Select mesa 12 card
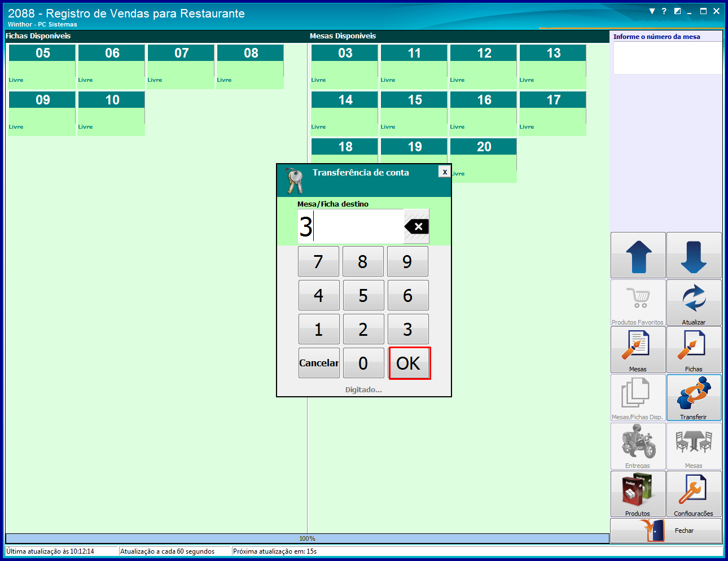728x561 pixels. click(x=483, y=67)
